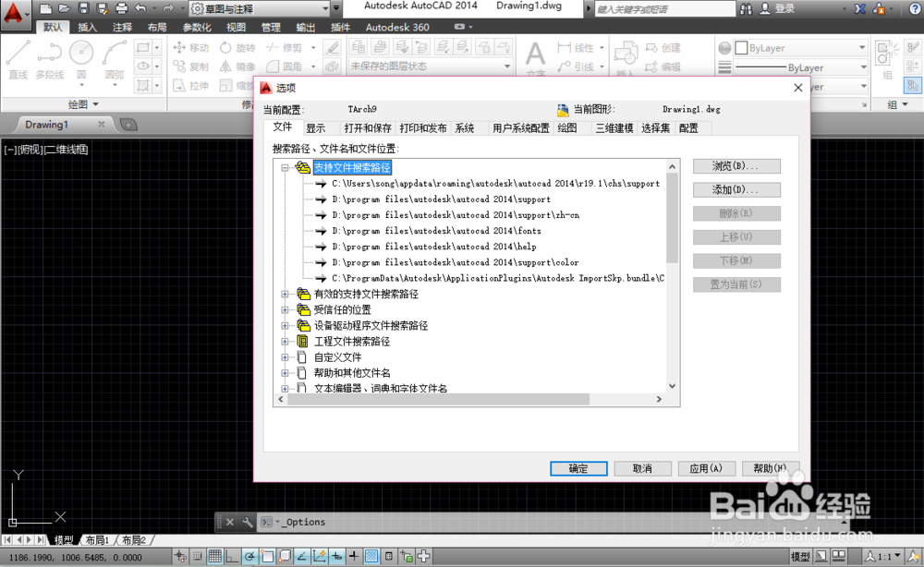The image size is (924, 567).
Task: Click the tree list vertical scrollbar thumb
Action: (672, 218)
